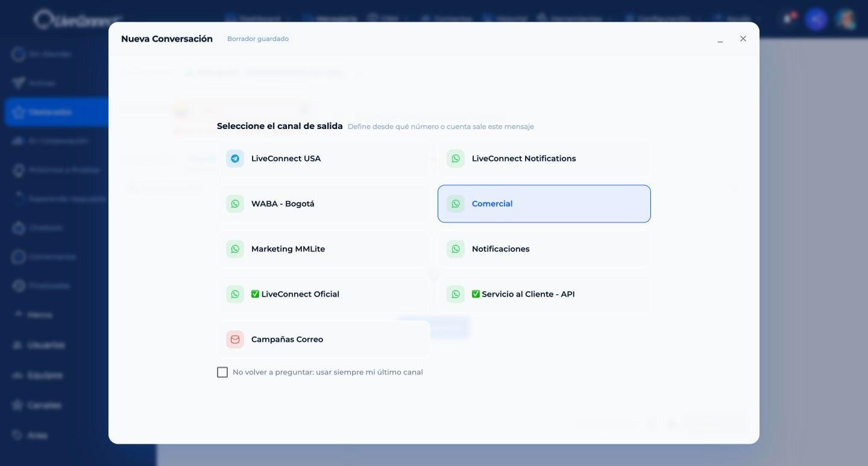Choose Servicio al Cliente - API channel
The height and width of the screenshot is (466, 868).
[x=544, y=294]
